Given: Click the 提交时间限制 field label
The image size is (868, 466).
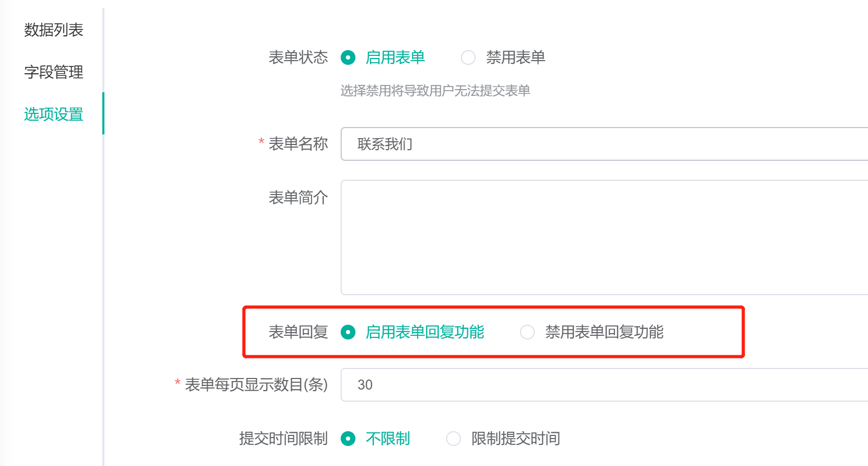Looking at the screenshot, I should (x=283, y=439).
